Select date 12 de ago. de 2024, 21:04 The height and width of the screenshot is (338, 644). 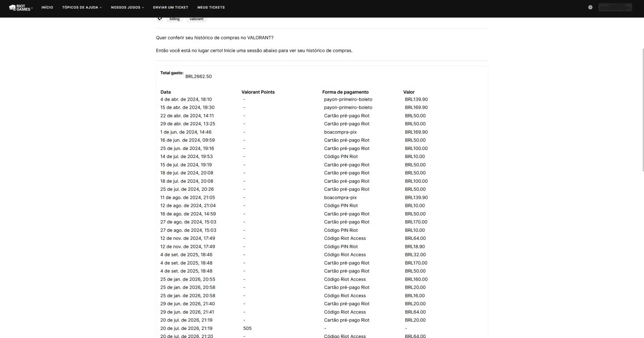(188, 206)
